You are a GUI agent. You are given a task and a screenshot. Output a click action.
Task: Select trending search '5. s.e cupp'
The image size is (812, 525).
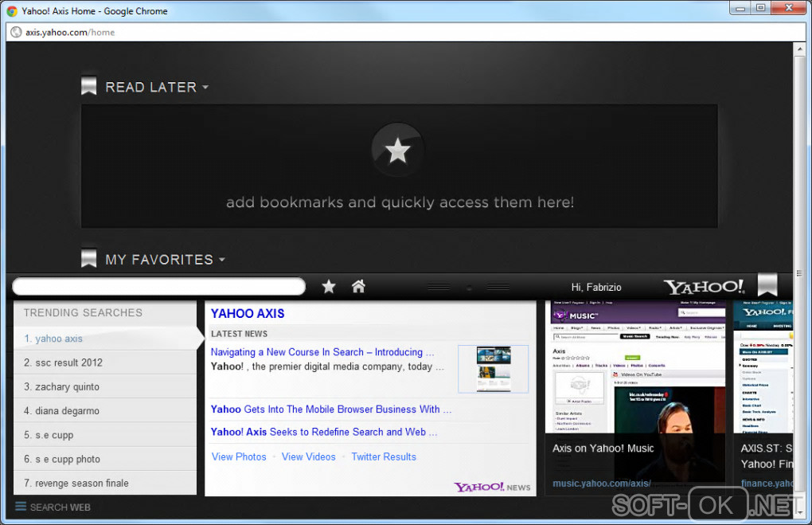105,435
